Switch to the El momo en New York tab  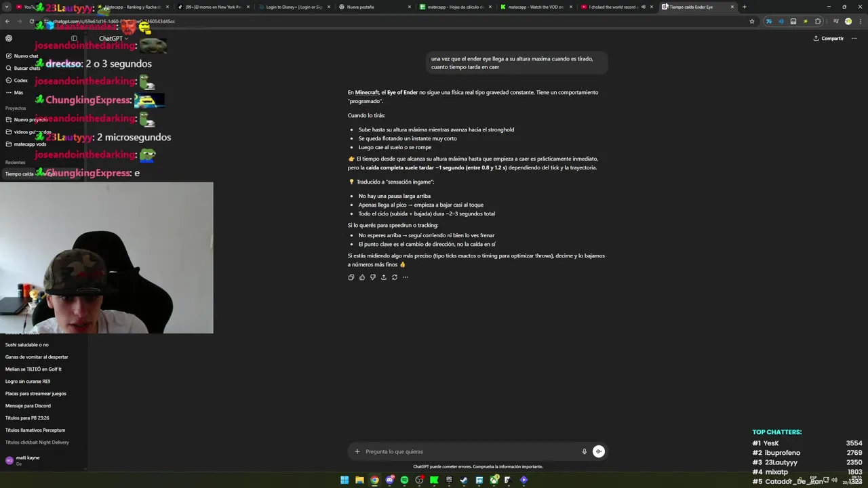(x=213, y=7)
